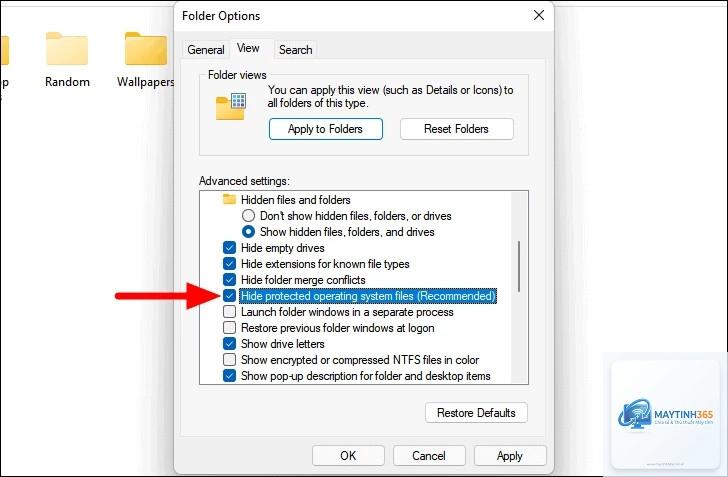728x477 pixels.
Task: Uncheck Show pop-up description for folder items
Action: coord(229,375)
